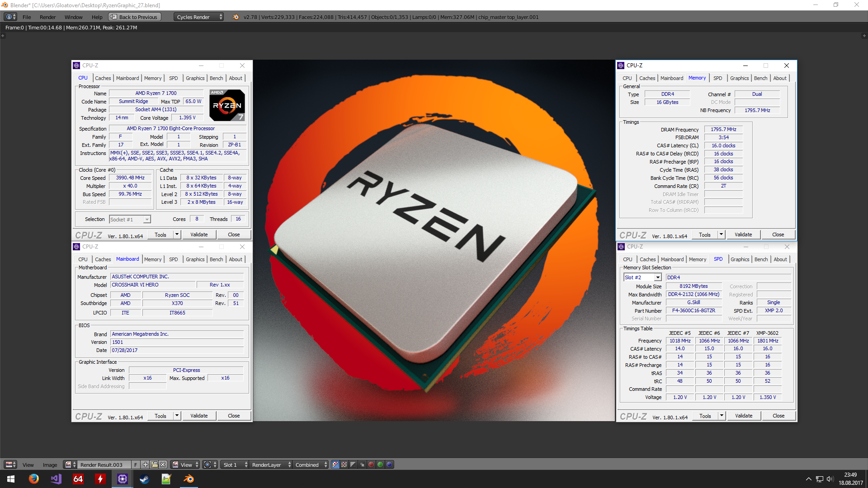
Task: Show only the green channel
Action: click(x=380, y=465)
